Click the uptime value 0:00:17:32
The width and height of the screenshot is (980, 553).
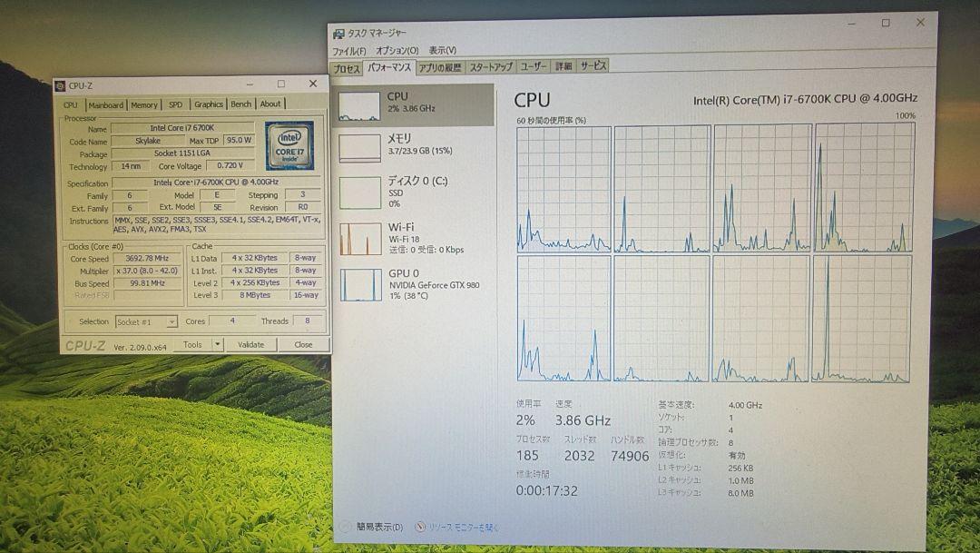click(546, 491)
